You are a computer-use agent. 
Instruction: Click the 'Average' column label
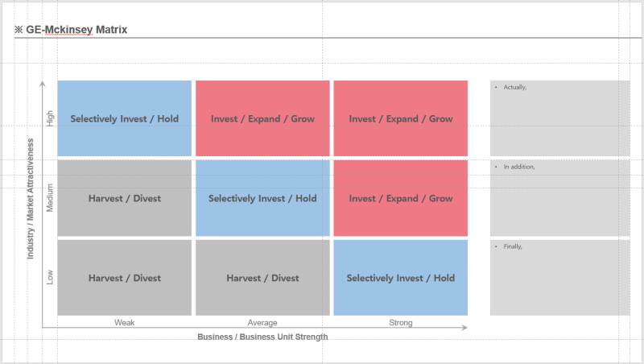click(x=262, y=322)
